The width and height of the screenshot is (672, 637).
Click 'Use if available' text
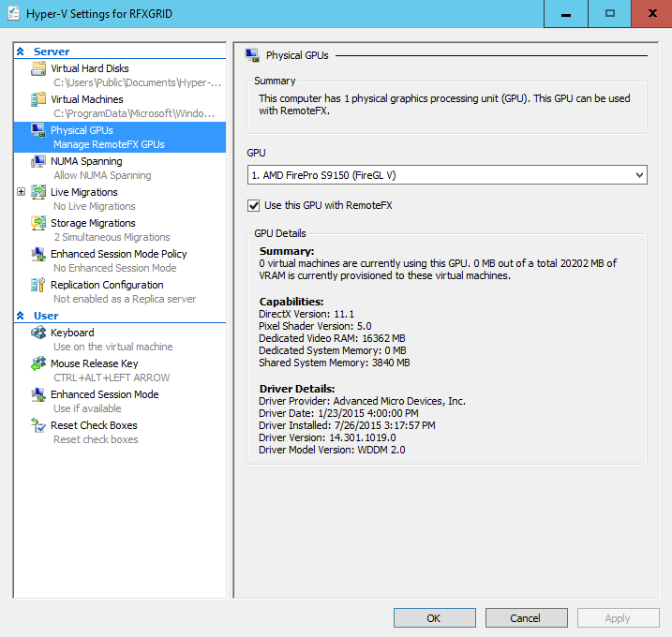click(x=87, y=408)
